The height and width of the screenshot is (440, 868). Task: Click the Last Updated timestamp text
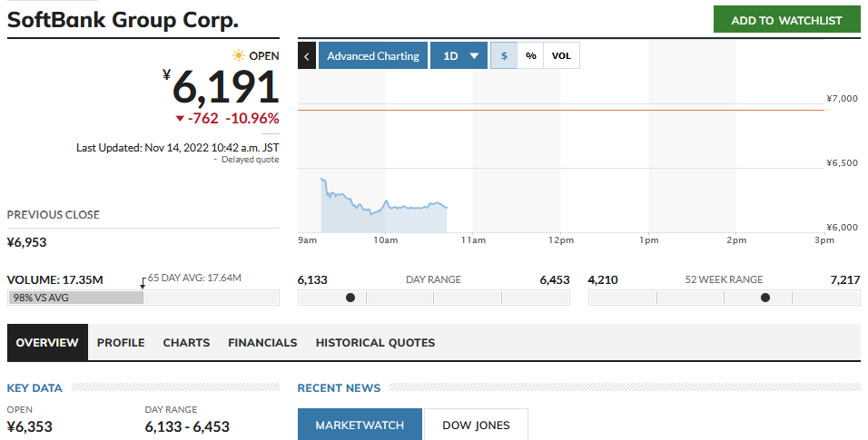(x=178, y=148)
